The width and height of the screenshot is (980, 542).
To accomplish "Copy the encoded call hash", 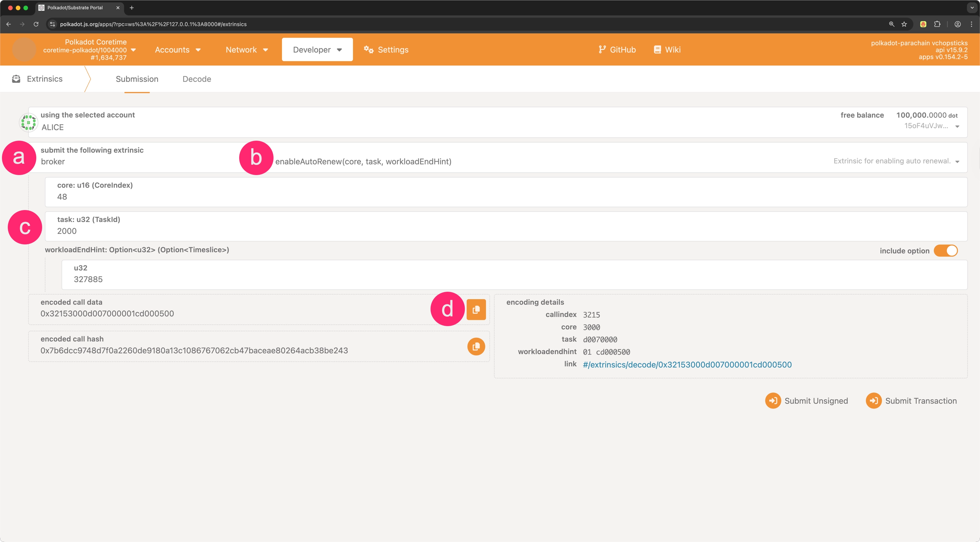I will tap(476, 346).
